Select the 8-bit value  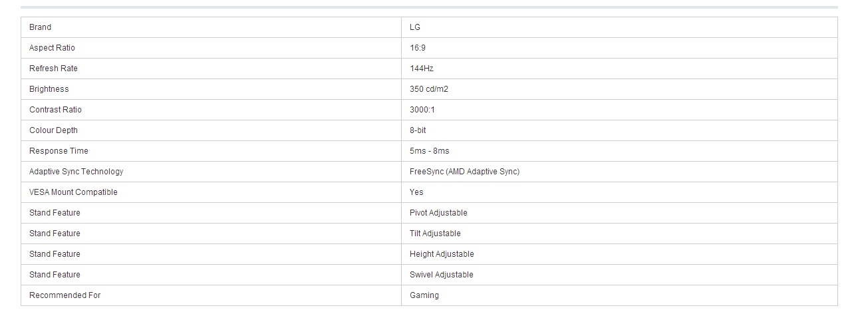coord(418,130)
